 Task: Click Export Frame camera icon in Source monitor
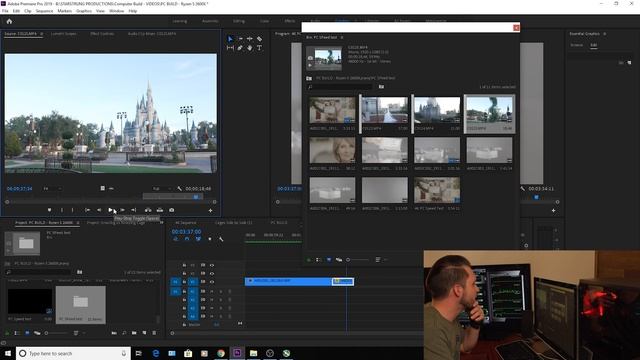[172, 210]
